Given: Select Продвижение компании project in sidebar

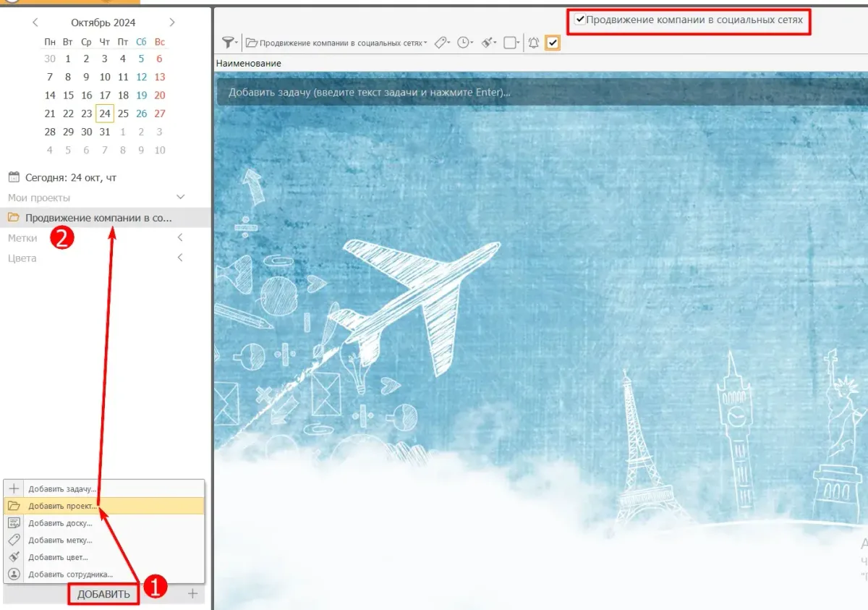Looking at the screenshot, I should point(98,217).
